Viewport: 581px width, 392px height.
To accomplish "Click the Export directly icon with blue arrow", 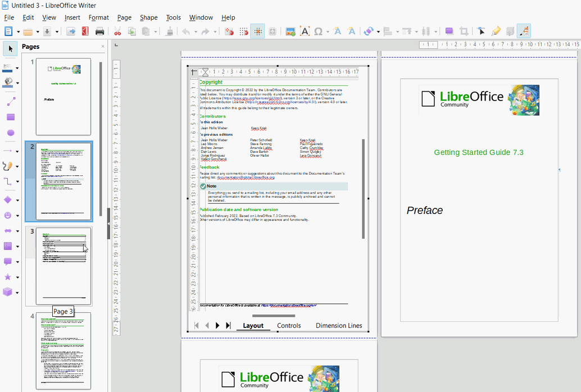I will click(71, 31).
